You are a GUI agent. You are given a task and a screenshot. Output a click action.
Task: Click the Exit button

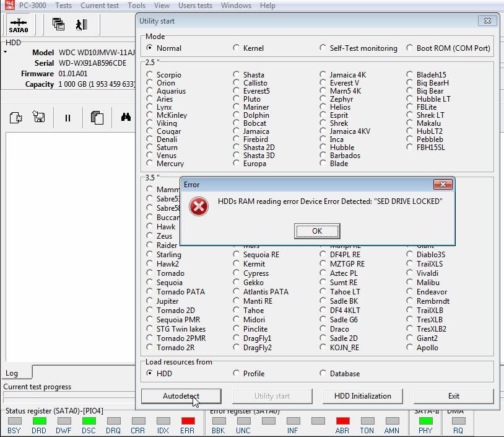453,396
